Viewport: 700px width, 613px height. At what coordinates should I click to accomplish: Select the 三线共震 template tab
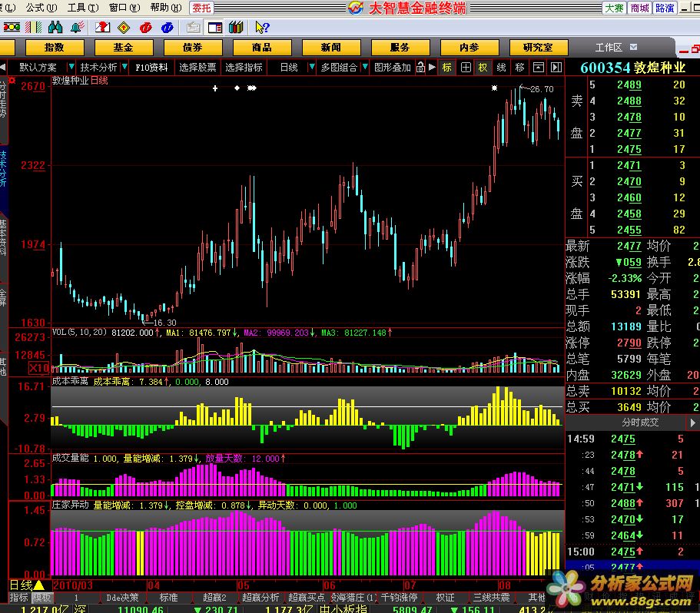(491, 597)
